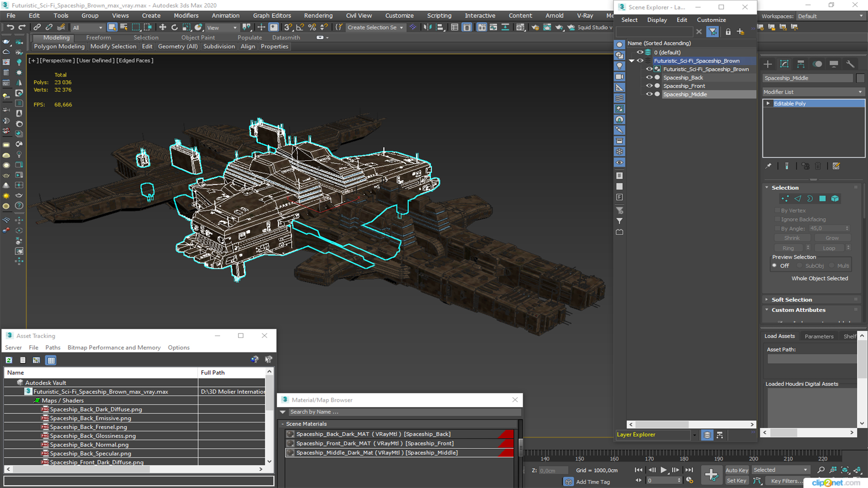Viewport: 868px width, 488px height.
Task: Toggle the Percent Snap button
Action: (311, 28)
